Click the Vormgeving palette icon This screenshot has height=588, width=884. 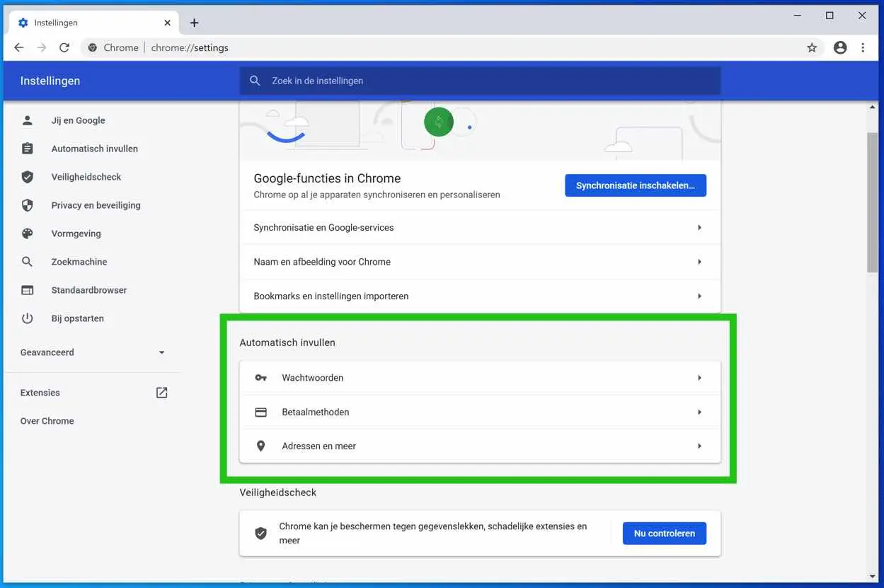point(28,234)
